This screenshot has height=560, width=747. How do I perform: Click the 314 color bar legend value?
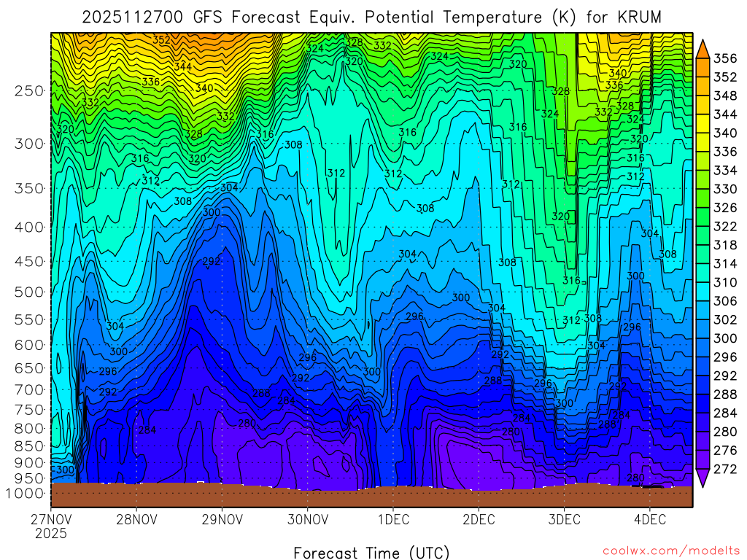(x=725, y=263)
